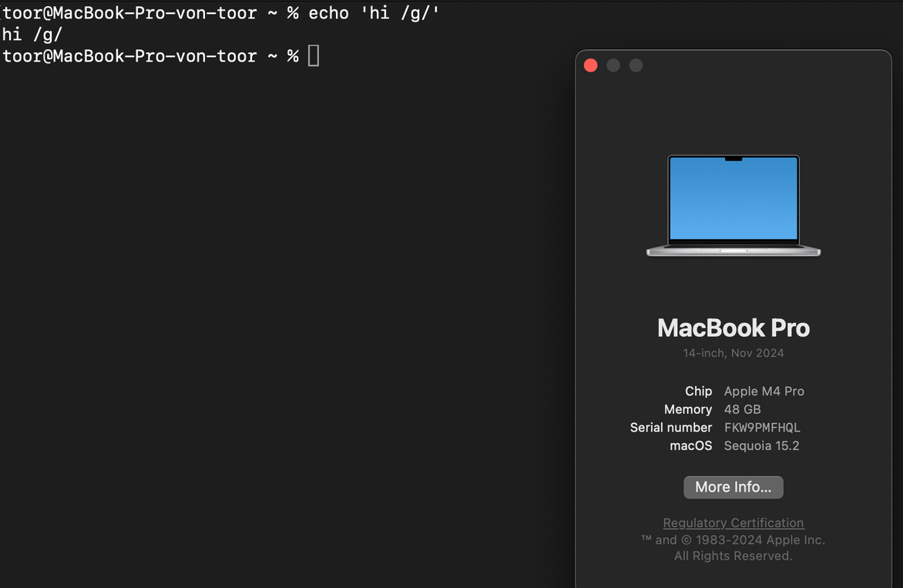Click the grayed-out zoom window button
This screenshot has height=588, width=903.
[636, 66]
